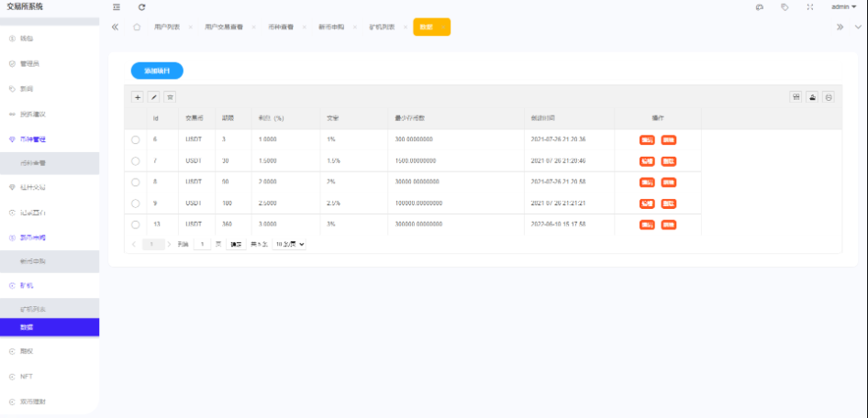Open the tab options chevron at far right
The width and height of the screenshot is (868, 418).
[858, 27]
